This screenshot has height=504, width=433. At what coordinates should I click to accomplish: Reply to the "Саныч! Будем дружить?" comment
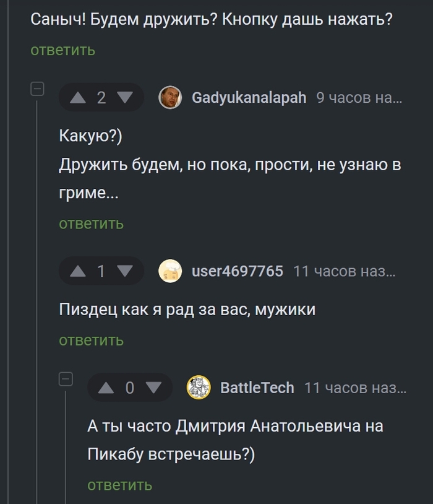[63, 50]
